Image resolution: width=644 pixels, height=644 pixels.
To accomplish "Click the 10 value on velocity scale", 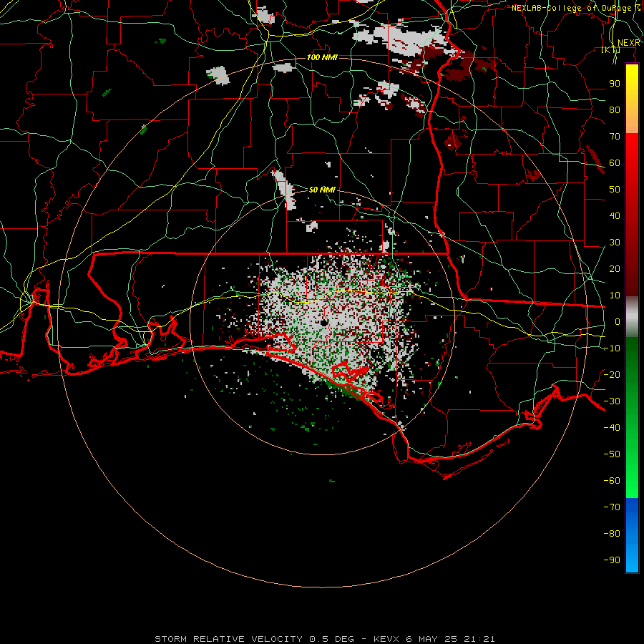I will pyautogui.click(x=615, y=296).
